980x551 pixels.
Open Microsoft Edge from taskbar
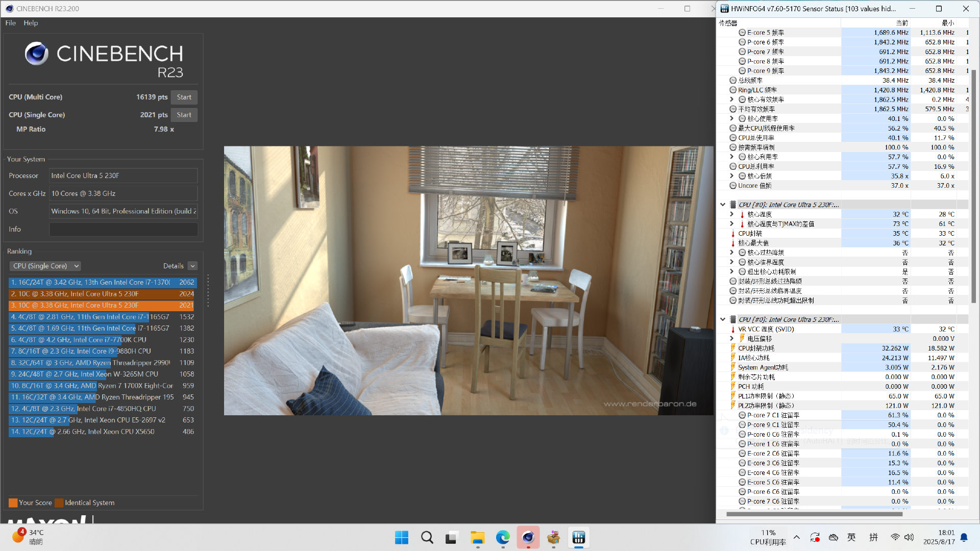click(503, 537)
